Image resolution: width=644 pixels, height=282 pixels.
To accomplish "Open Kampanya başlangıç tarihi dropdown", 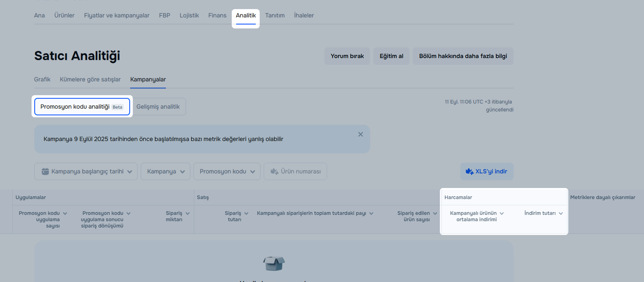I will click(86, 172).
